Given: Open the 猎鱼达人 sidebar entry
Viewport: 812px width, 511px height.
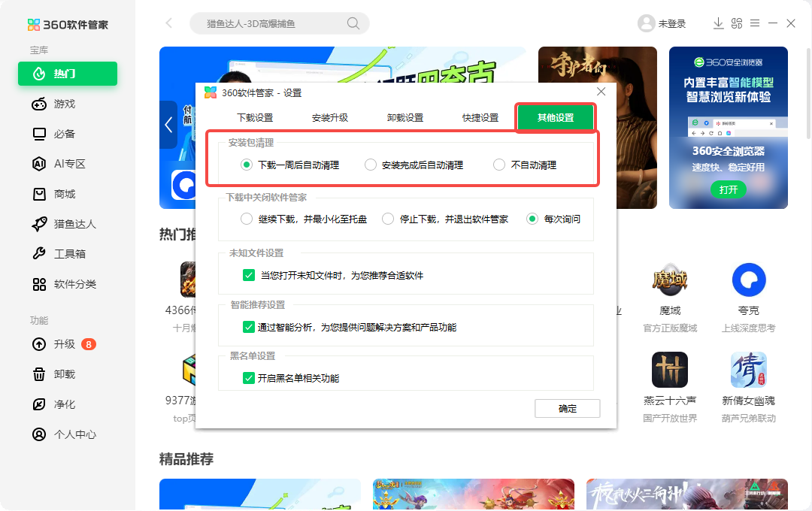Looking at the screenshot, I should [x=64, y=224].
